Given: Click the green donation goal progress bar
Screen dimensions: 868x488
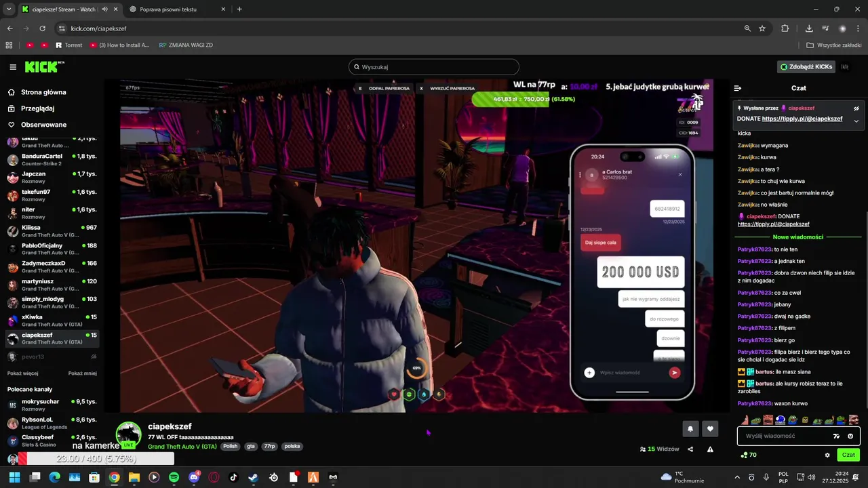Looking at the screenshot, I should click(x=511, y=99).
